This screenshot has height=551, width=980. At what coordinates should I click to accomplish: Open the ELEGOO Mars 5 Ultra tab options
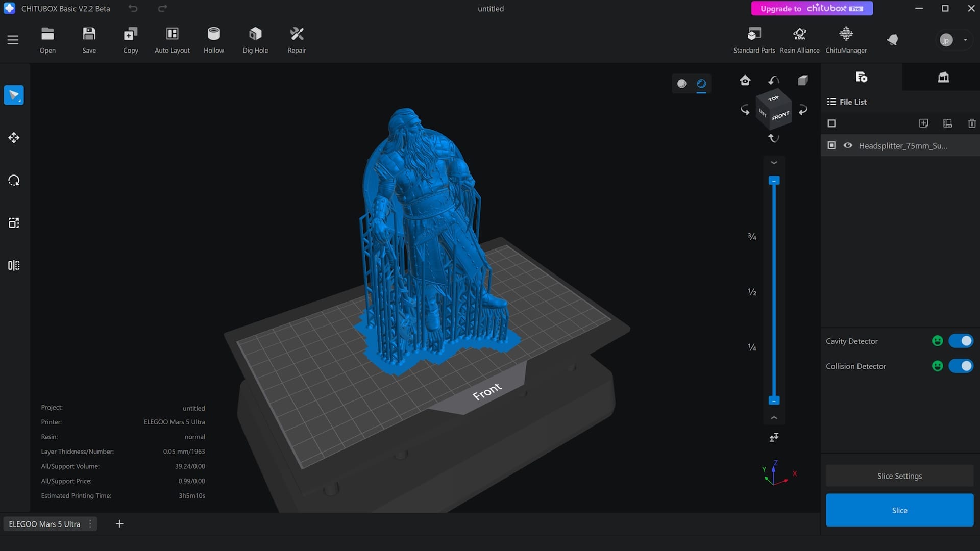tap(90, 524)
